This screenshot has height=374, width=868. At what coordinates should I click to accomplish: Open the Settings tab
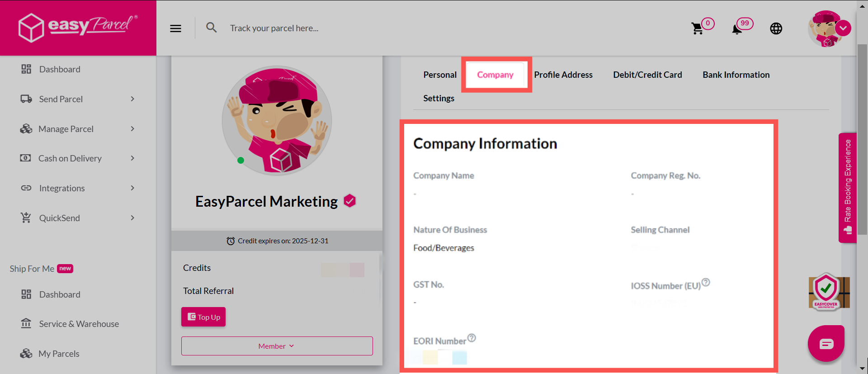point(439,98)
